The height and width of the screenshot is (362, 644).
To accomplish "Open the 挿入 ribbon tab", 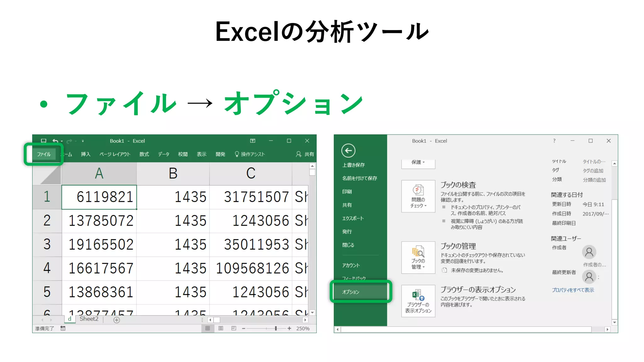I will coord(86,154).
